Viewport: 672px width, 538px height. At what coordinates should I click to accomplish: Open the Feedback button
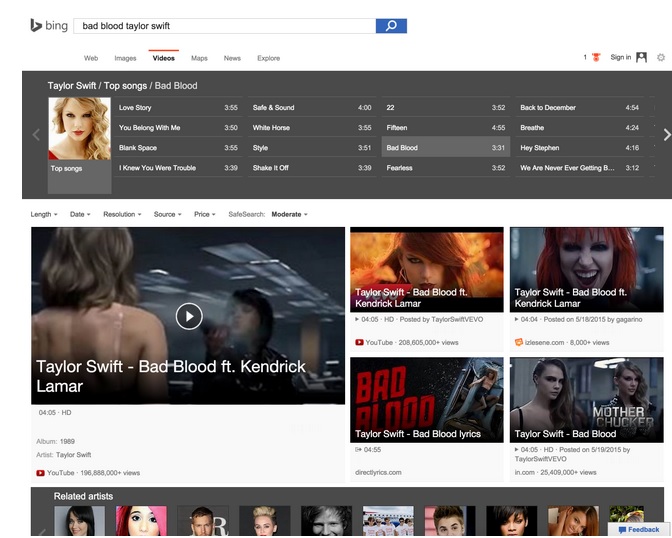pos(638,530)
